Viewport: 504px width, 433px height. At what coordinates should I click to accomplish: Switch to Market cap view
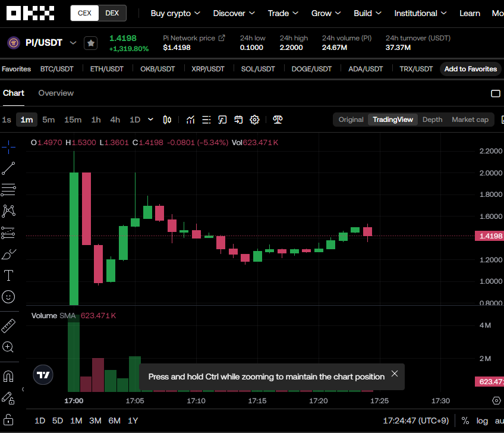coord(470,120)
